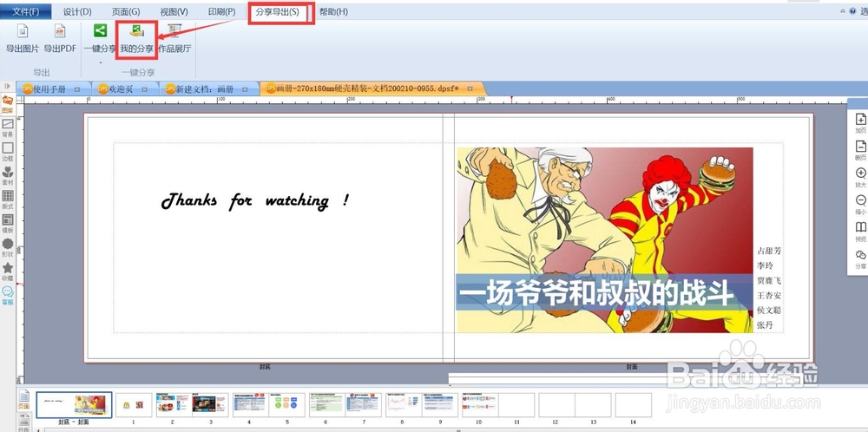This screenshot has height=432, width=868.
Task: Collapse the ribbon with the caret icon
Action: 843,11
